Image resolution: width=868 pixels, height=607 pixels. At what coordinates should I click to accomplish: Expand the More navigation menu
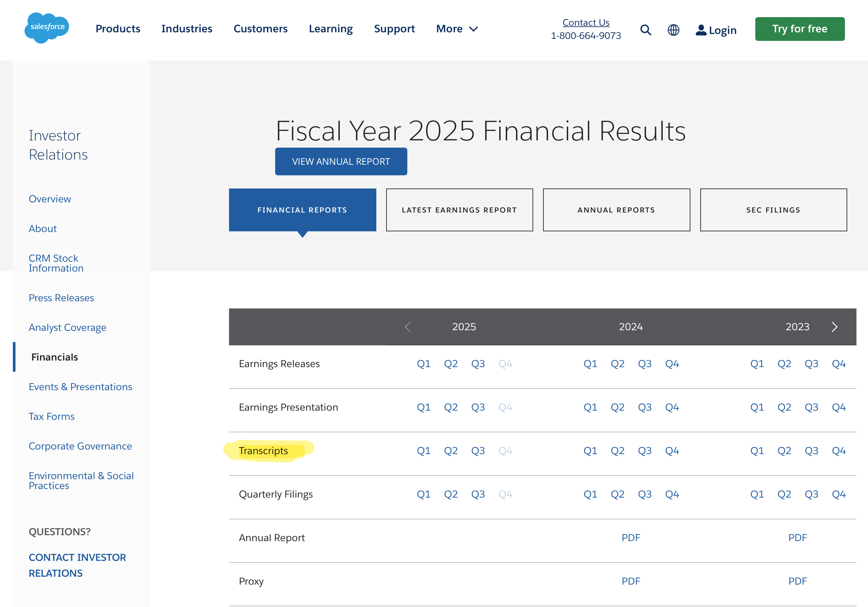tap(457, 29)
